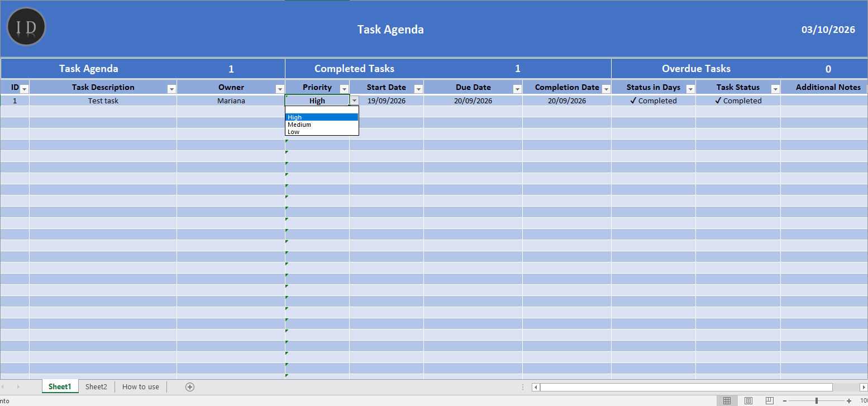Choose Low in the priority list

pos(322,132)
